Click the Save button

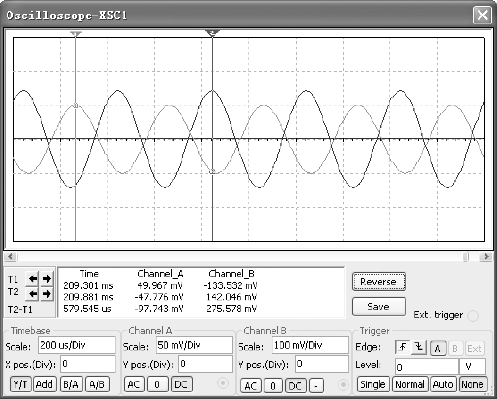[x=379, y=307]
